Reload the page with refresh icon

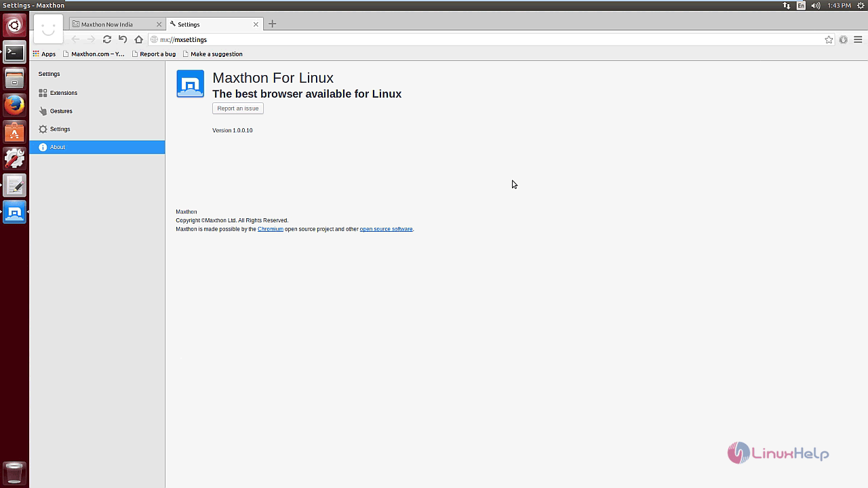pos(107,39)
